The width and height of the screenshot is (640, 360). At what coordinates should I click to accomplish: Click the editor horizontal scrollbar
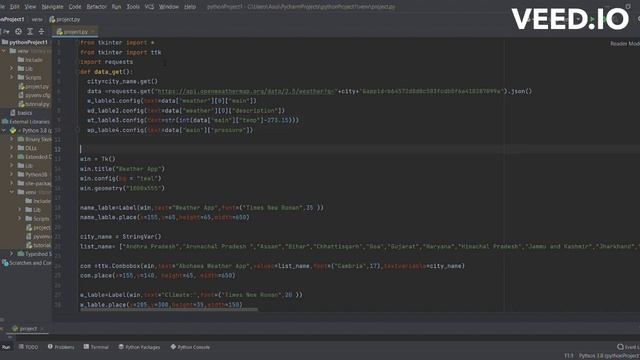pyautogui.click(x=169, y=310)
